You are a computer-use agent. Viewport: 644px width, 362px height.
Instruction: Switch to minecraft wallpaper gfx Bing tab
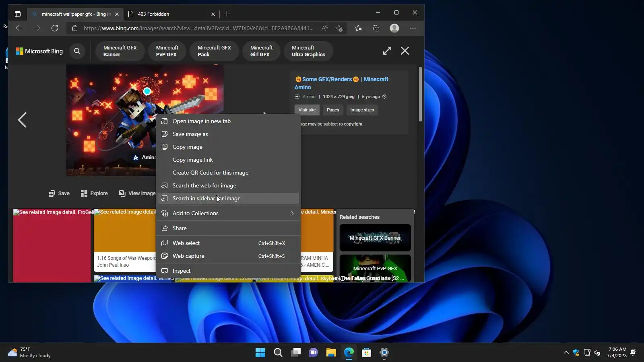click(x=75, y=14)
